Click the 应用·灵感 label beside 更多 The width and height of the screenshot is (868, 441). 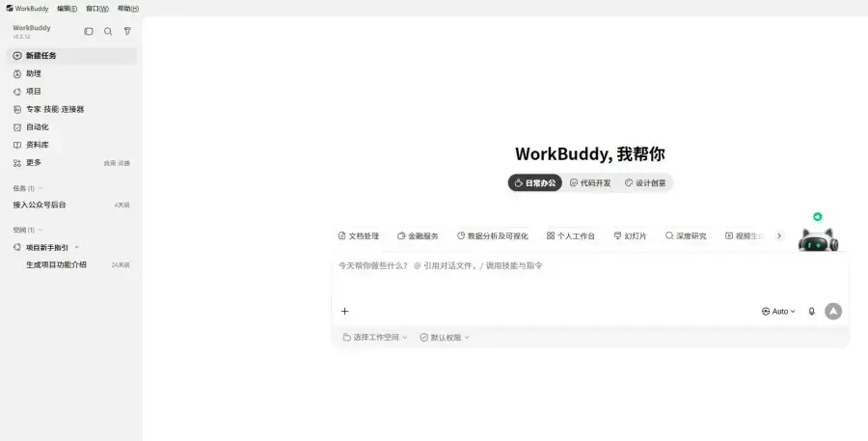coord(117,163)
